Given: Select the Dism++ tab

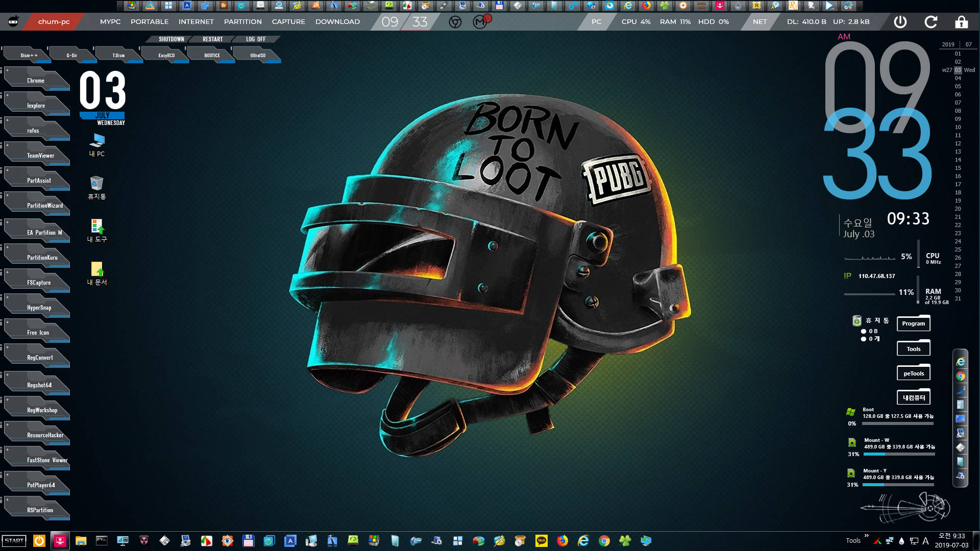Looking at the screenshot, I should coord(28,55).
